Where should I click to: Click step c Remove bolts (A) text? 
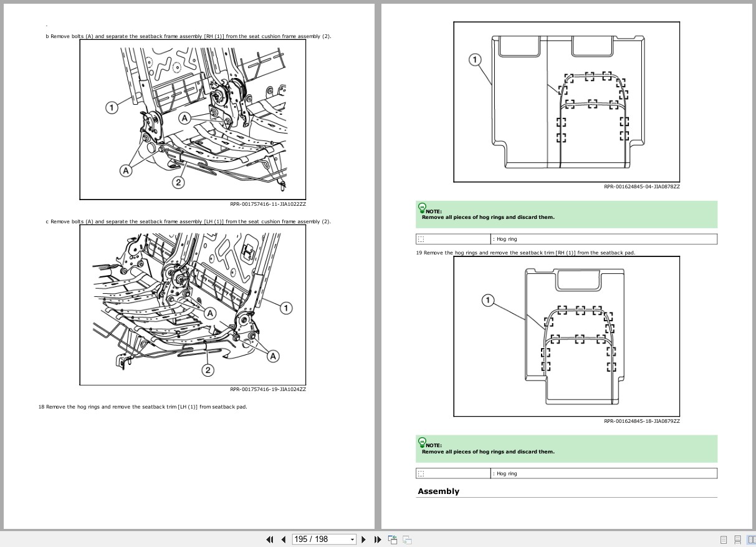pyautogui.click(x=188, y=221)
